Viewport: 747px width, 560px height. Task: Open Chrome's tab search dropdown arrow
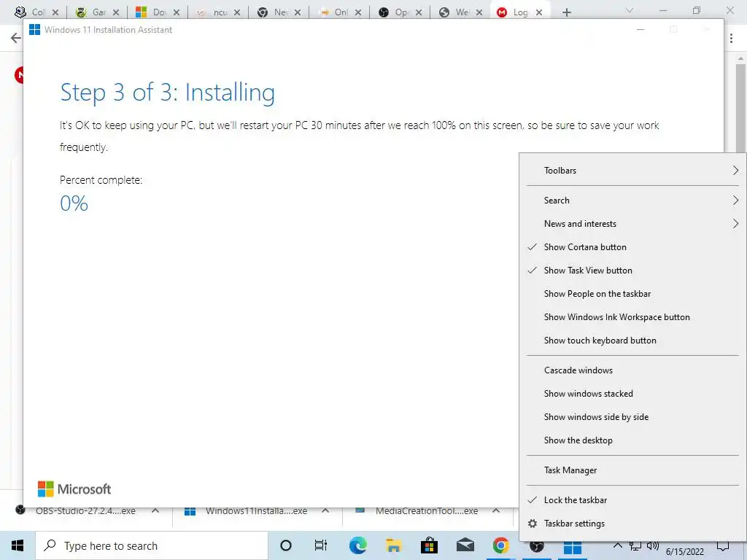[x=630, y=10]
